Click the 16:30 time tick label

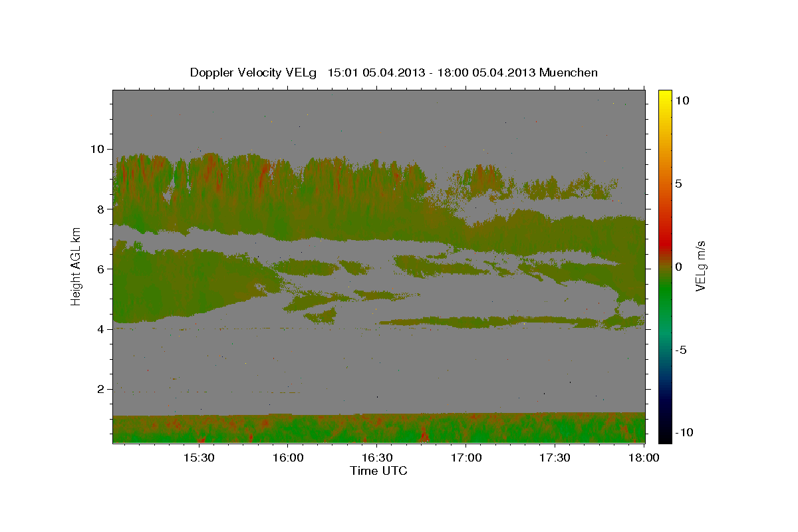tap(376, 458)
